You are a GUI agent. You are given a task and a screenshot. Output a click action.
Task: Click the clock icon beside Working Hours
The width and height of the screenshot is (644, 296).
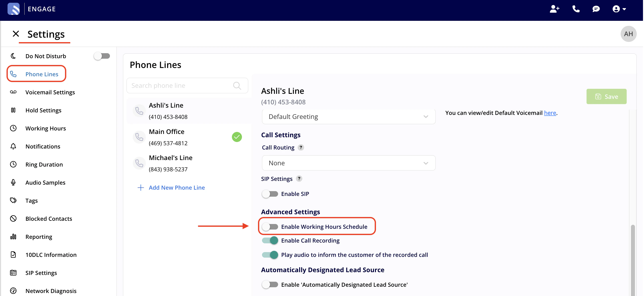pyautogui.click(x=13, y=128)
